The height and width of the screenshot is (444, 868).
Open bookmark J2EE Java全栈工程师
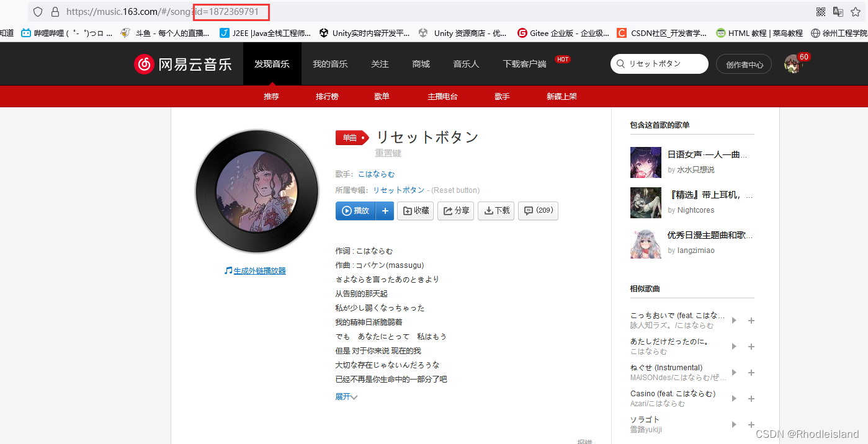point(265,33)
